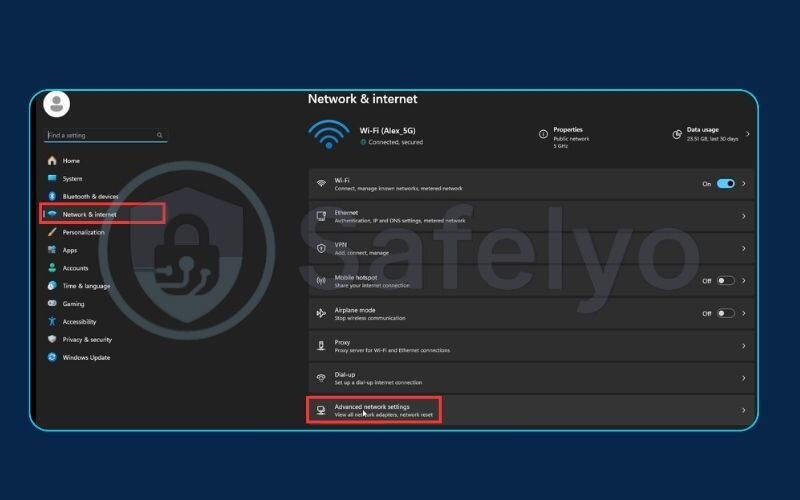
Task: Click the Wi-Fi icon in settings list
Action: [321, 184]
